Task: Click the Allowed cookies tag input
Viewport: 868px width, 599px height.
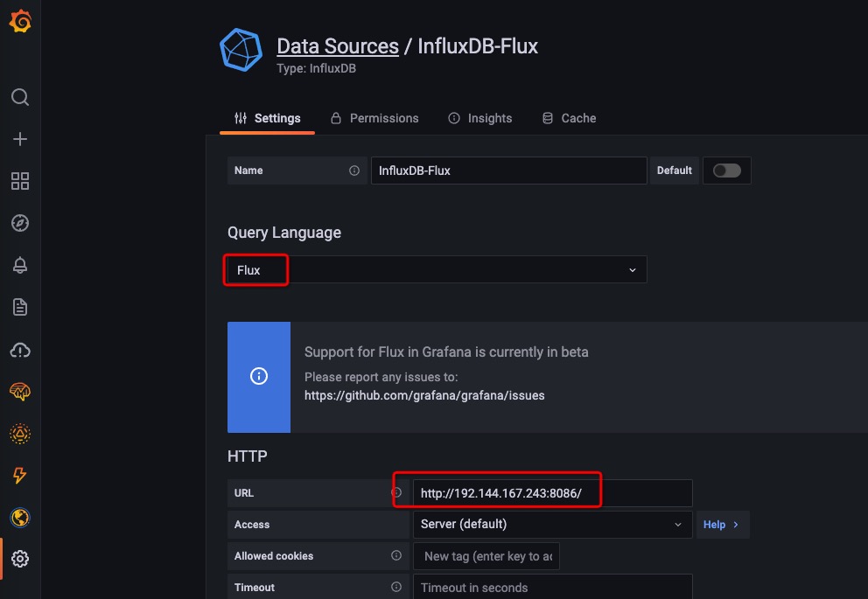Action: point(486,556)
